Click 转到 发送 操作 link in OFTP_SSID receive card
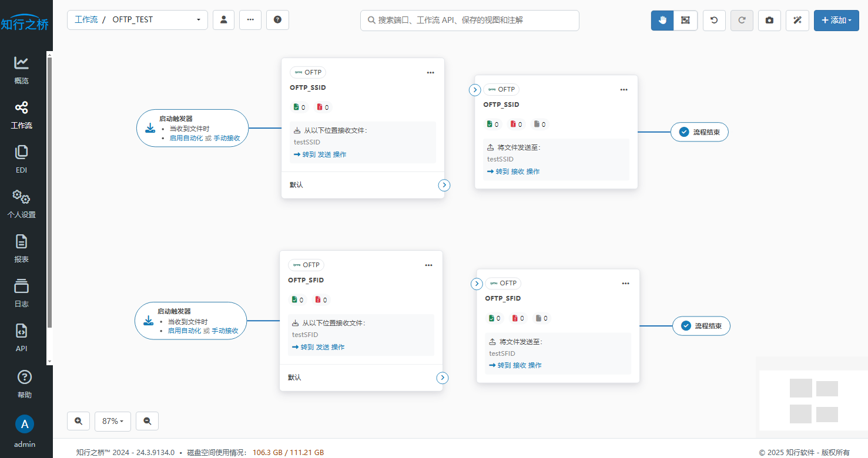This screenshot has height=458, width=868. click(x=320, y=154)
